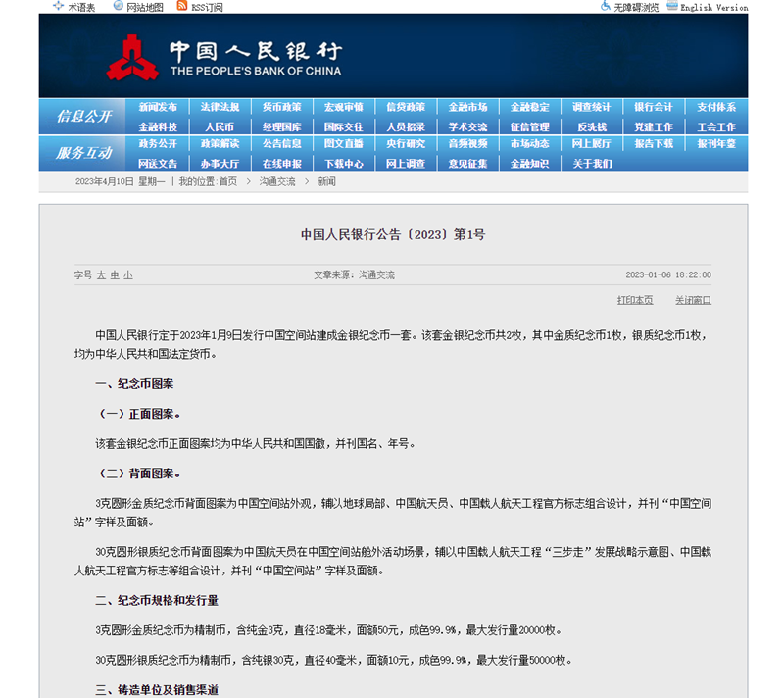Viewport: 784px width, 698px height.
Task: Open 工会工作 navigation item
Action: (716, 127)
